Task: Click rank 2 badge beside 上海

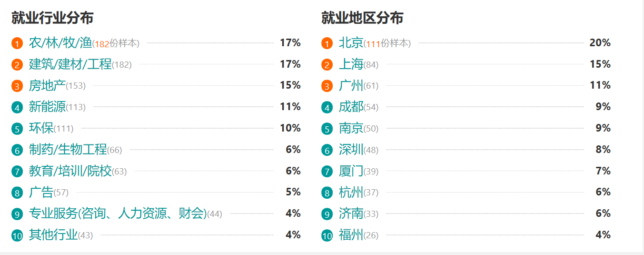Action: [x=327, y=65]
